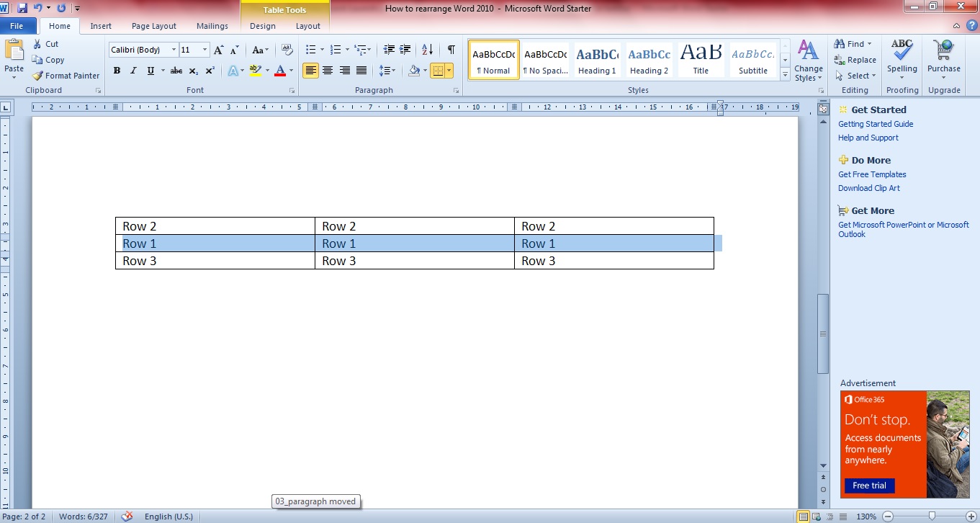
Task: Apply strikethrough to text
Action: click(176, 71)
